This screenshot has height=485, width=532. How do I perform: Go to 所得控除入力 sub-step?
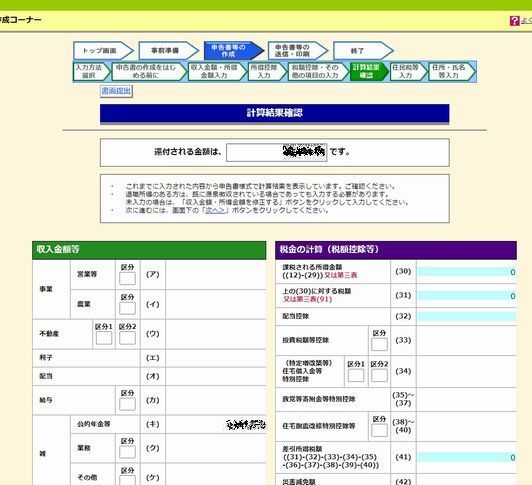point(267,71)
